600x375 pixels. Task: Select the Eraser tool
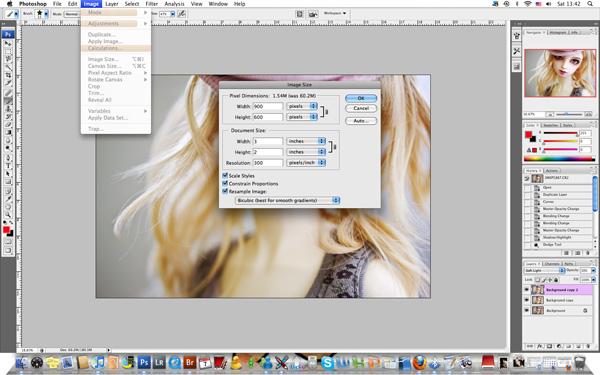click(x=8, y=124)
